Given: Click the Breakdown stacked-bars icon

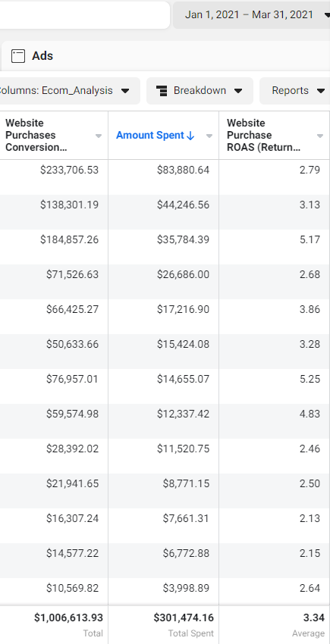Looking at the screenshot, I should 162,91.
